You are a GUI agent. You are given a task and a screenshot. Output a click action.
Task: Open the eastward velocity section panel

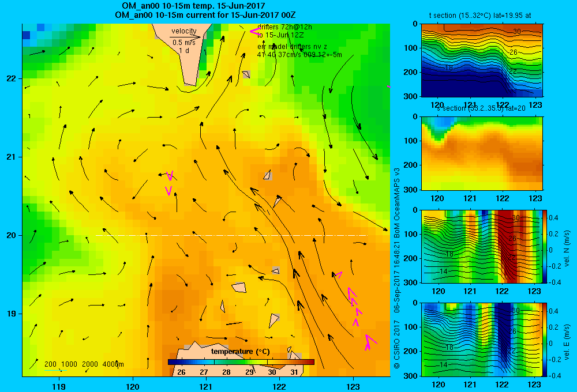[482, 340]
